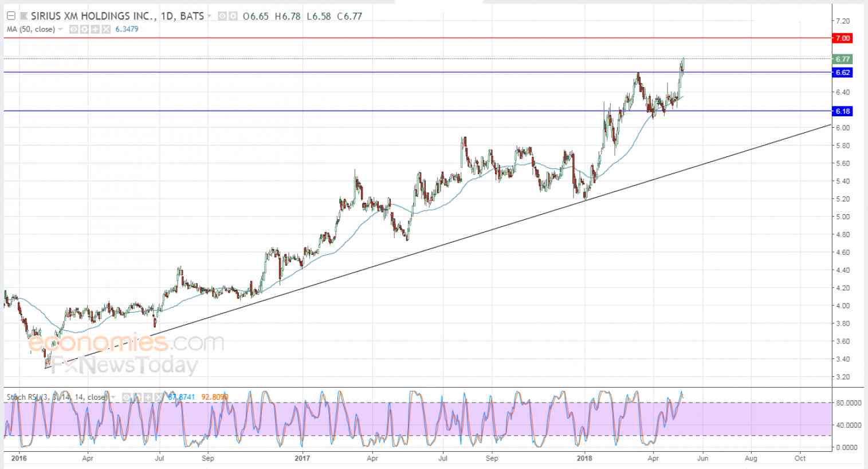
Task: Click the open value O6.65 in the header
Action: pos(256,16)
